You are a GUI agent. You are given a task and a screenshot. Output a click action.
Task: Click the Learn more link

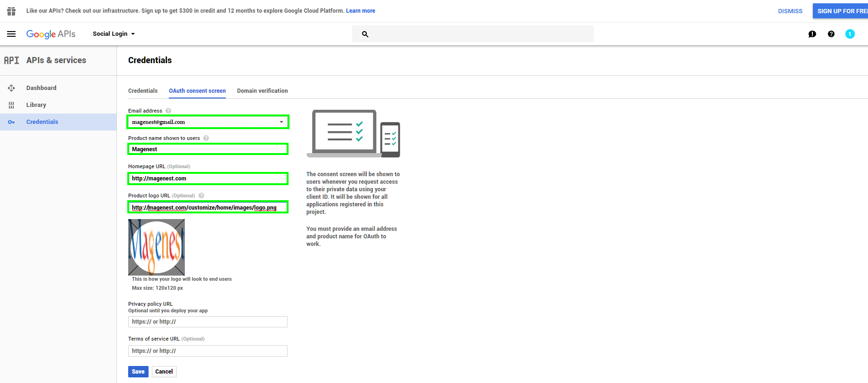click(x=361, y=11)
